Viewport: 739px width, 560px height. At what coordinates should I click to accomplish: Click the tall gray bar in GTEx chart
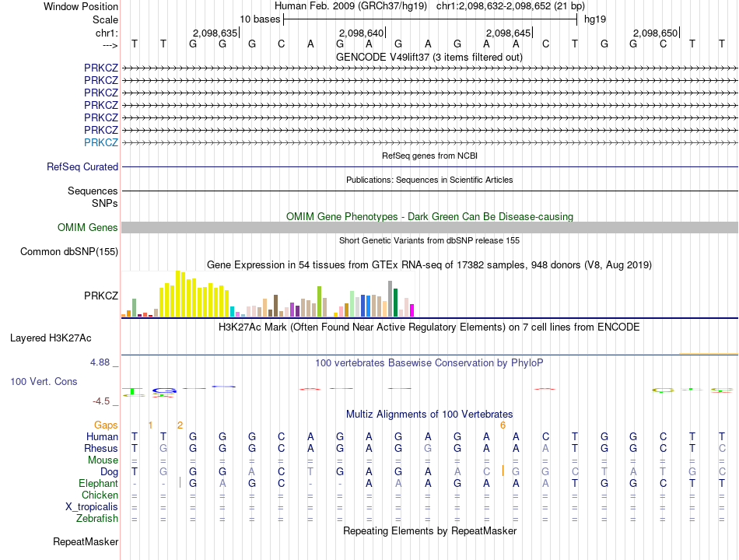pos(391,299)
